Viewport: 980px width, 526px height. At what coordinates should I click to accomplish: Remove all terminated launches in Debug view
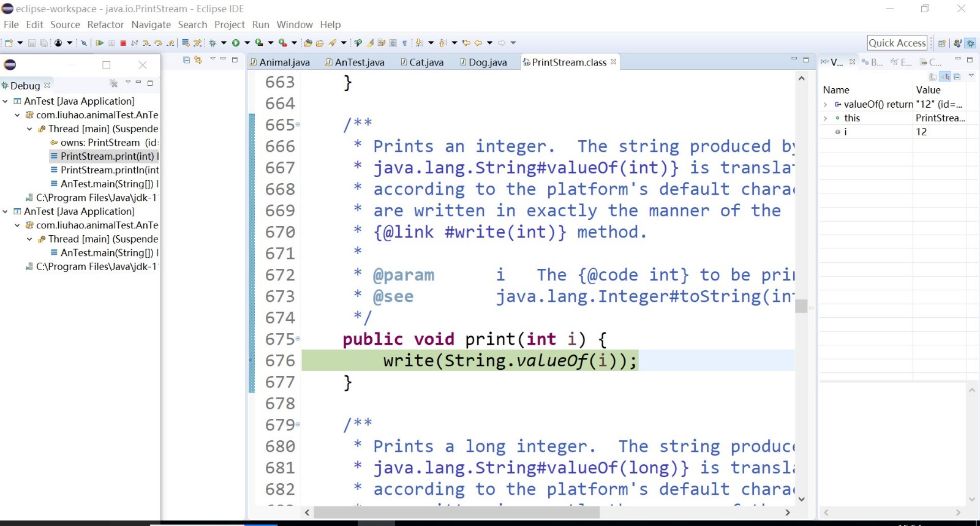[x=113, y=83]
